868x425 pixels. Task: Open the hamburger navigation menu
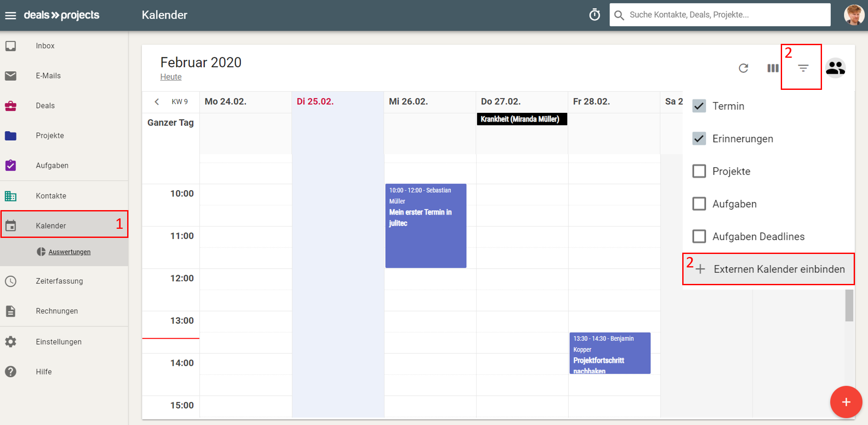tap(10, 16)
